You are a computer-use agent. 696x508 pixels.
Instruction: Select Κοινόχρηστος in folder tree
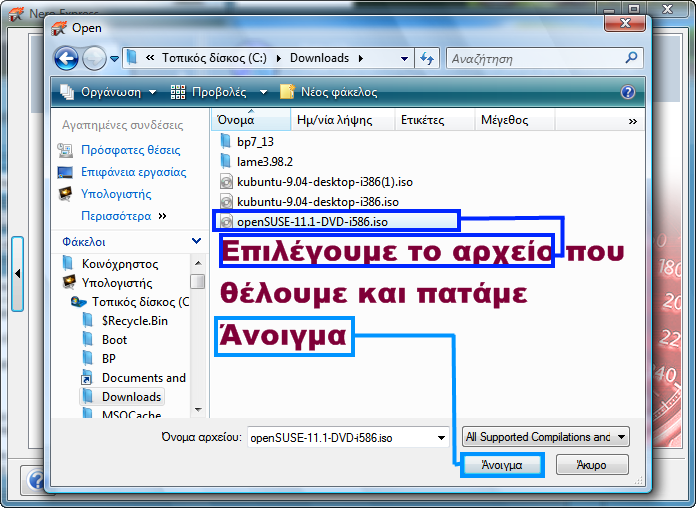coord(120,264)
